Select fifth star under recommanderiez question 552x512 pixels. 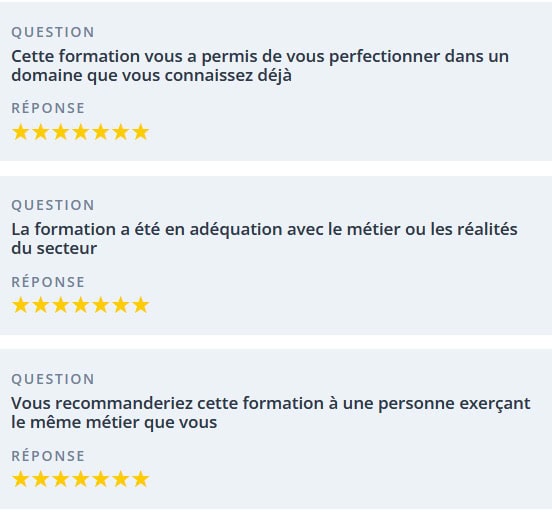point(101,479)
